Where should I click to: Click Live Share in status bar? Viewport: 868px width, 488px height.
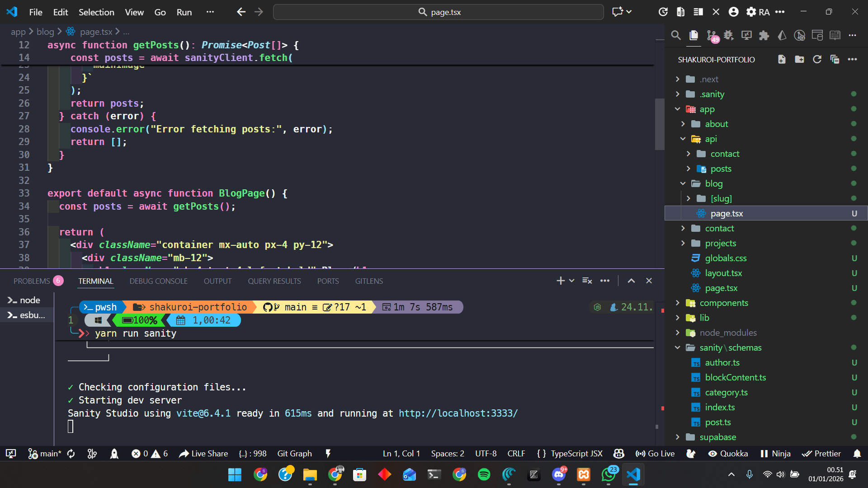pyautogui.click(x=203, y=454)
